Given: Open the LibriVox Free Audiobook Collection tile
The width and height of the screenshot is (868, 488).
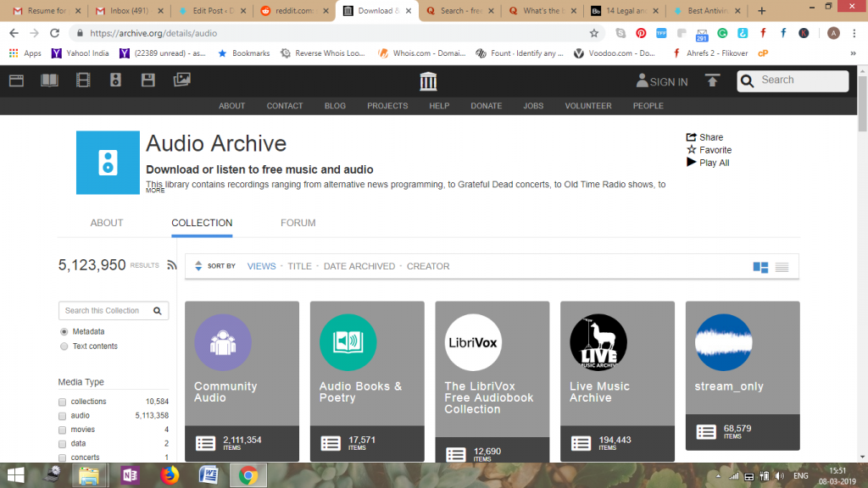Looking at the screenshot, I should 492,382.
